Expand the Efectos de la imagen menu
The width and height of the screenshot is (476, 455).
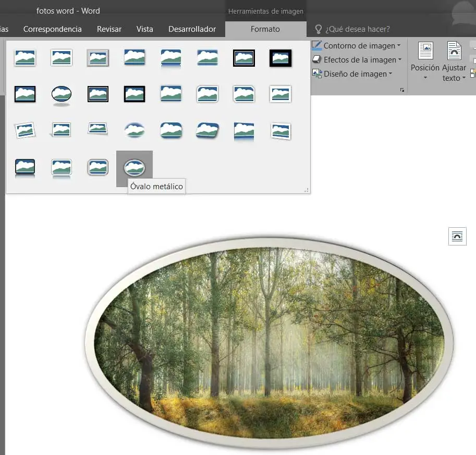point(357,60)
